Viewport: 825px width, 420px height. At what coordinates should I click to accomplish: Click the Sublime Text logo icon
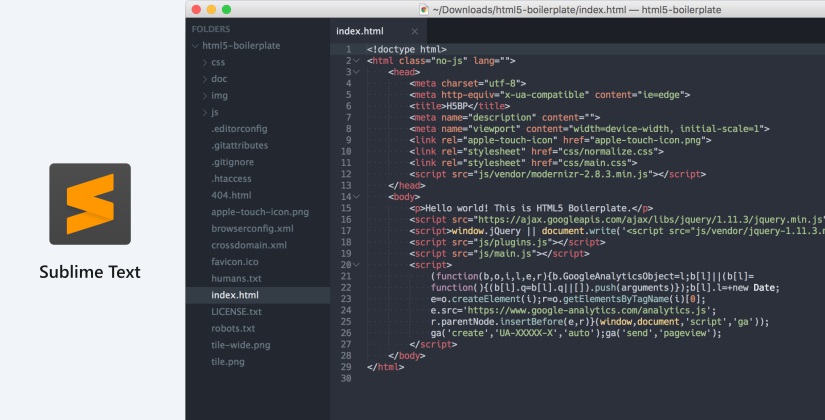(x=90, y=204)
